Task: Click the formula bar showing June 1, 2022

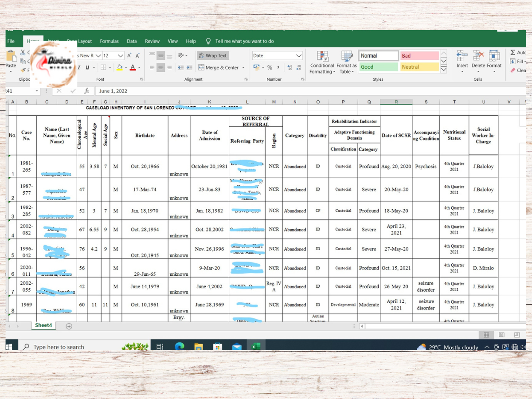Action: tap(310, 91)
